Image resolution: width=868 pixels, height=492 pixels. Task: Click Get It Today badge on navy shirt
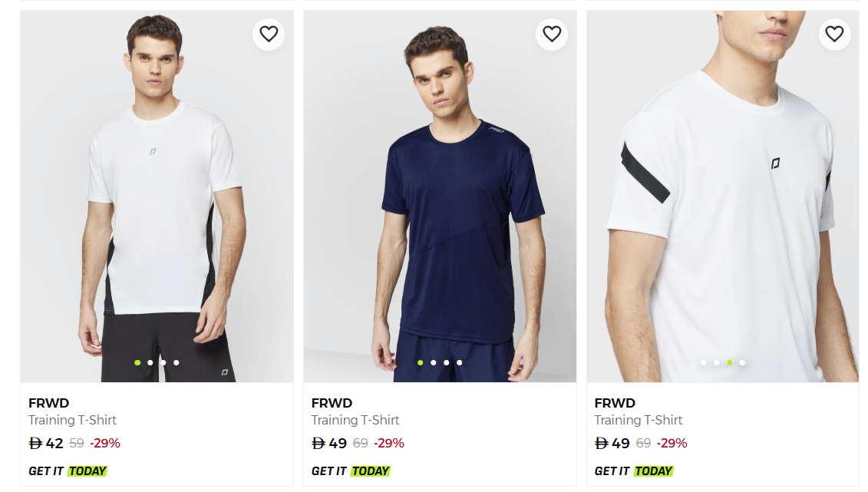[x=351, y=471]
